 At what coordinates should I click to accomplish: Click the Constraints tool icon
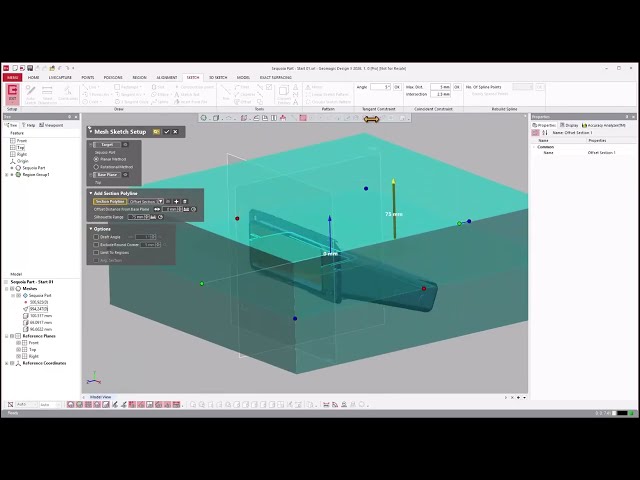[x=68, y=93]
